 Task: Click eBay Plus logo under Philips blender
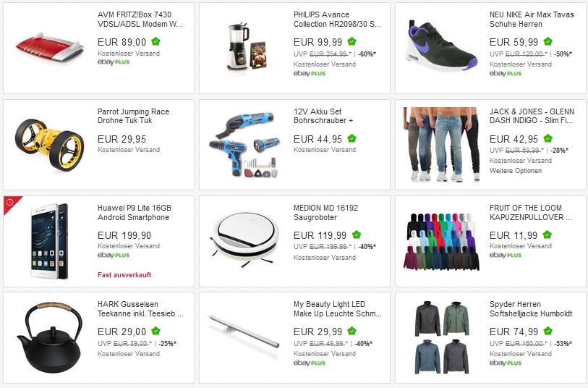[310, 74]
